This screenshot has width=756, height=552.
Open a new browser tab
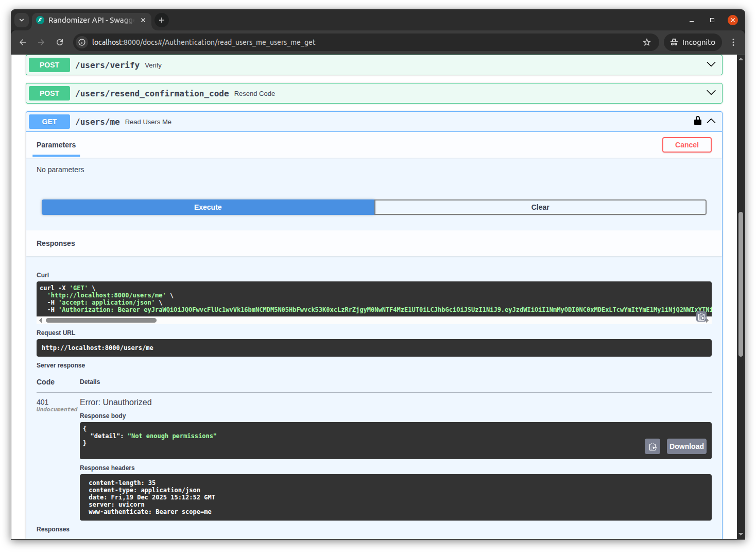pyautogui.click(x=162, y=20)
